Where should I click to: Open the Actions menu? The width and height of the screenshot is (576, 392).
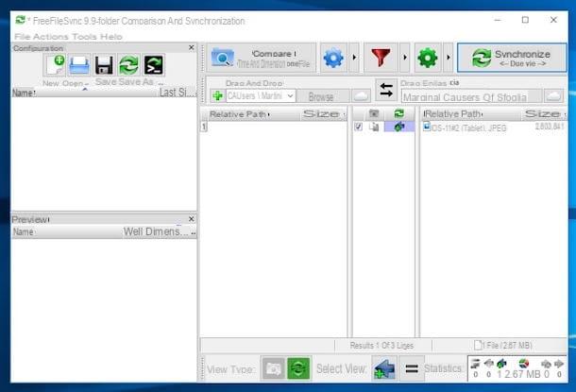pyautogui.click(x=51, y=37)
